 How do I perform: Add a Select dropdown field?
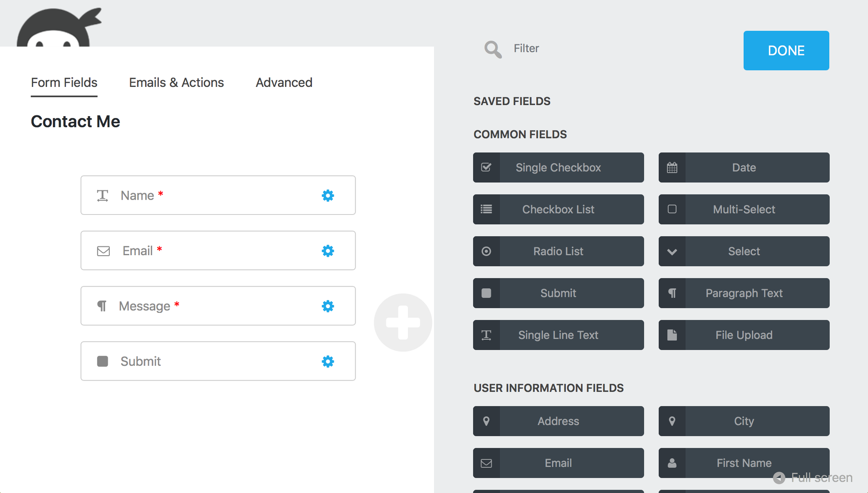pyautogui.click(x=744, y=251)
